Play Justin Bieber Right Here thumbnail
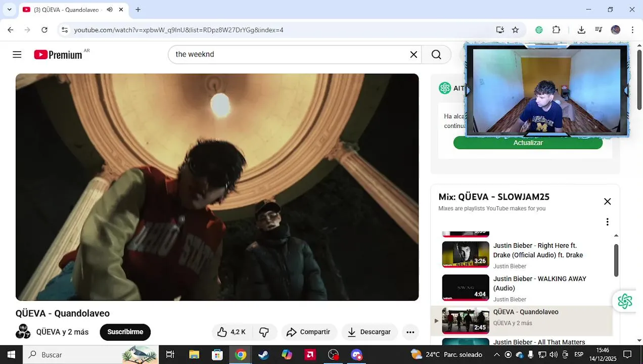Viewport: 643px width, 364px height. tap(466, 254)
